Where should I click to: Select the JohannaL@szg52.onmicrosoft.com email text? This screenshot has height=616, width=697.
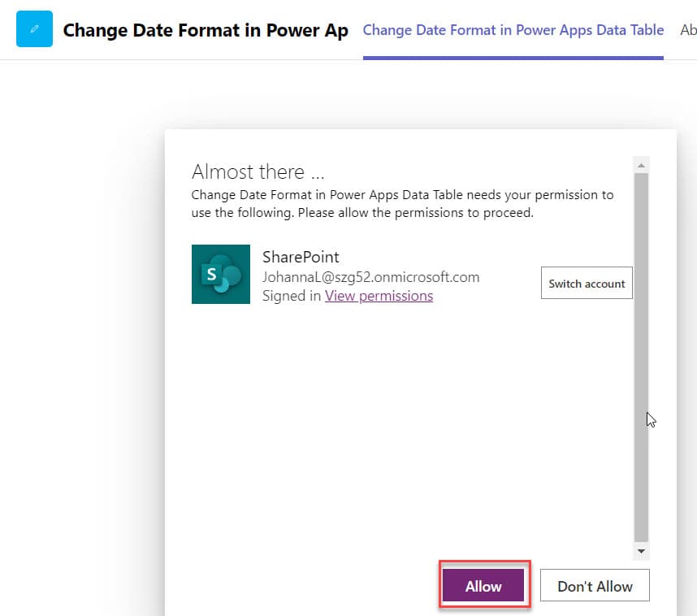point(370,277)
